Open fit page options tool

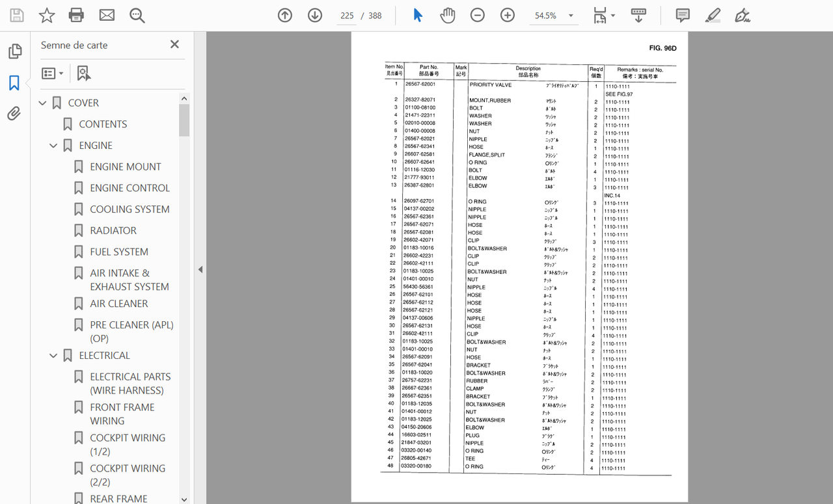pyautogui.click(x=599, y=16)
